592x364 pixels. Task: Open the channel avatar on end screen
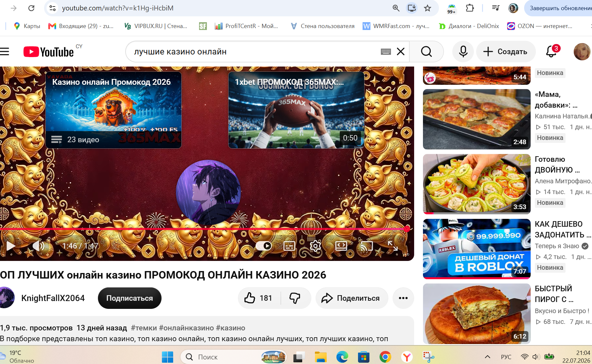click(208, 192)
